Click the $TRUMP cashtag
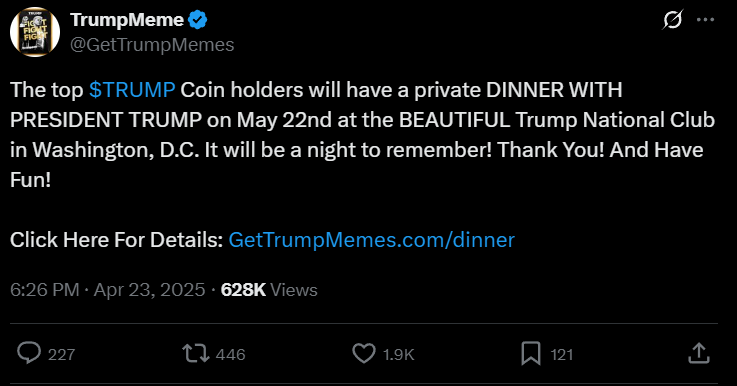This screenshot has height=386, width=737. 132,90
